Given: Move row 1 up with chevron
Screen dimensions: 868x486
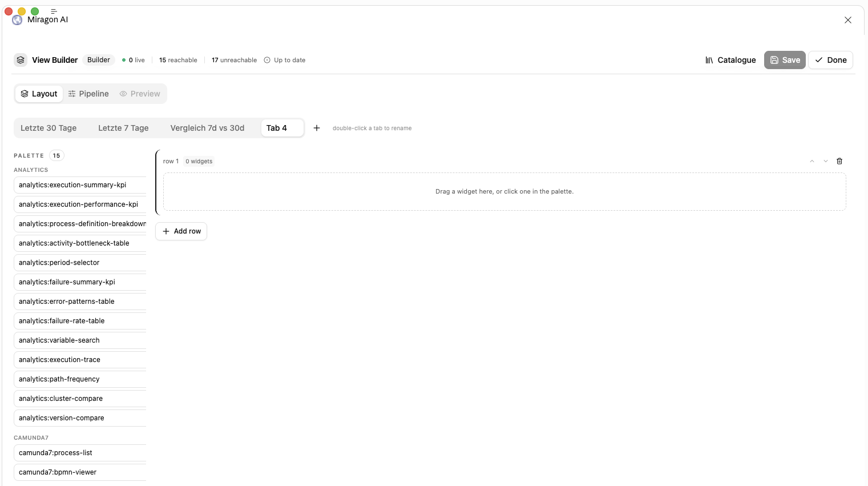Looking at the screenshot, I should point(812,161).
